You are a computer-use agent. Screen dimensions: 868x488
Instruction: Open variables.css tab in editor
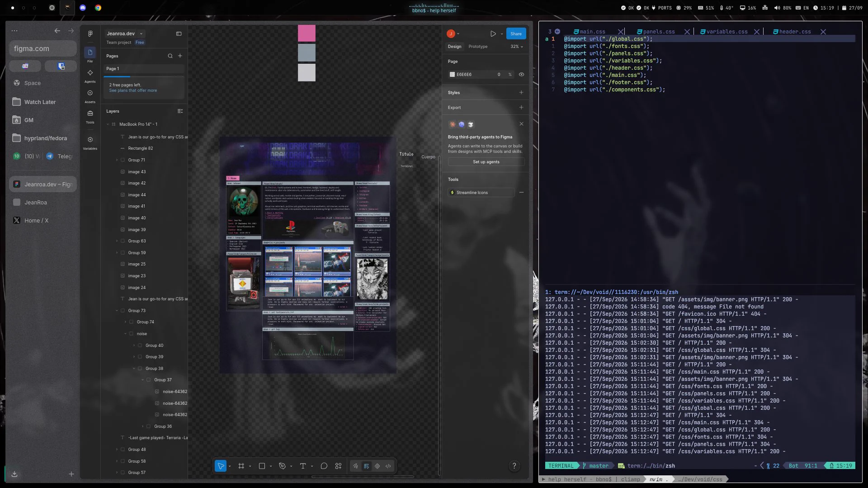tap(723, 32)
